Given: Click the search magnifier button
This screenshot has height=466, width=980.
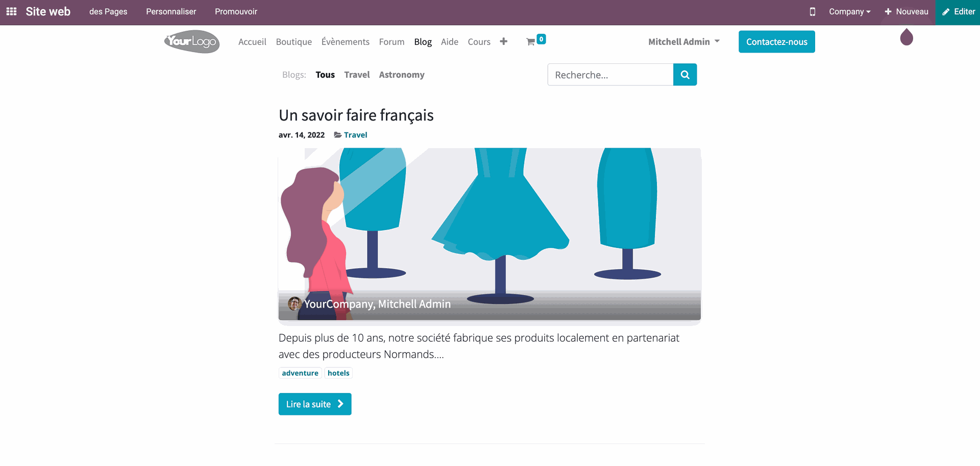Looking at the screenshot, I should point(685,75).
